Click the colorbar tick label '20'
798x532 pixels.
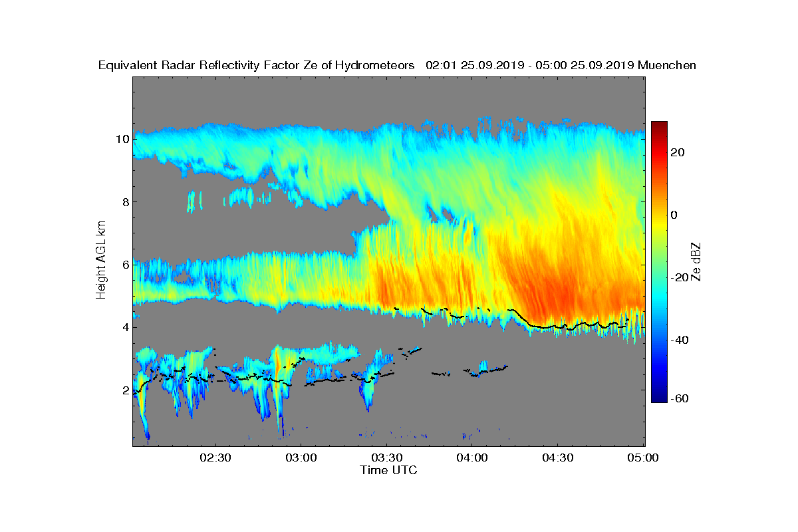(x=678, y=152)
